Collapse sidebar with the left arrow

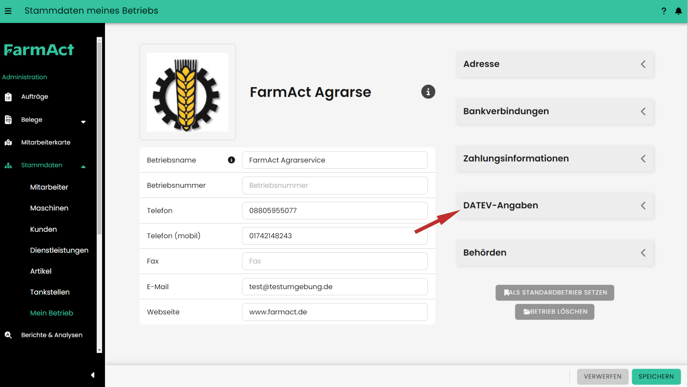pyautogui.click(x=93, y=375)
